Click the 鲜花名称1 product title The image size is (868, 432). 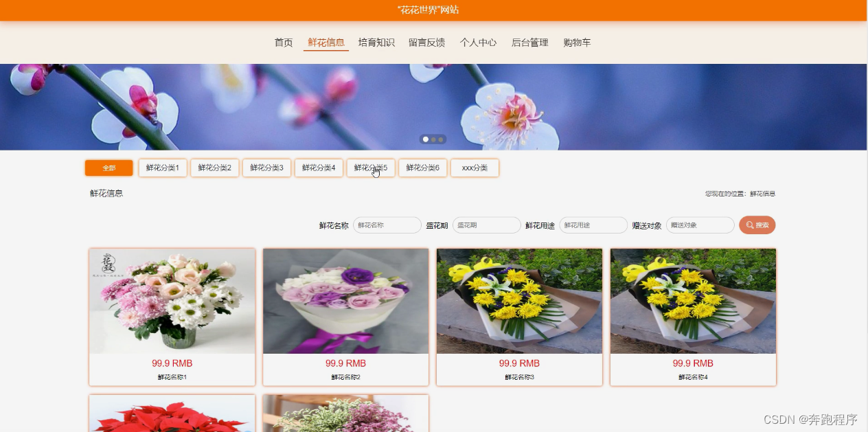click(x=172, y=377)
